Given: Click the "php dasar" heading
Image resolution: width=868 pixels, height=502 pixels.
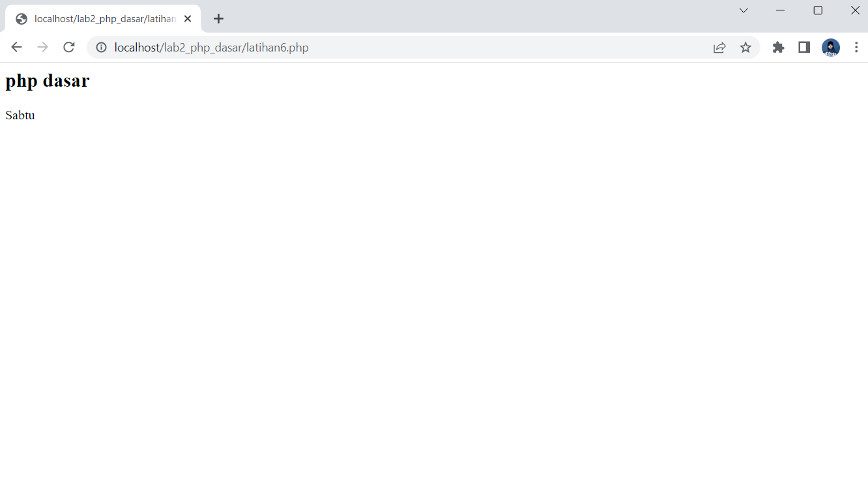Looking at the screenshot, I should (47, 81).
